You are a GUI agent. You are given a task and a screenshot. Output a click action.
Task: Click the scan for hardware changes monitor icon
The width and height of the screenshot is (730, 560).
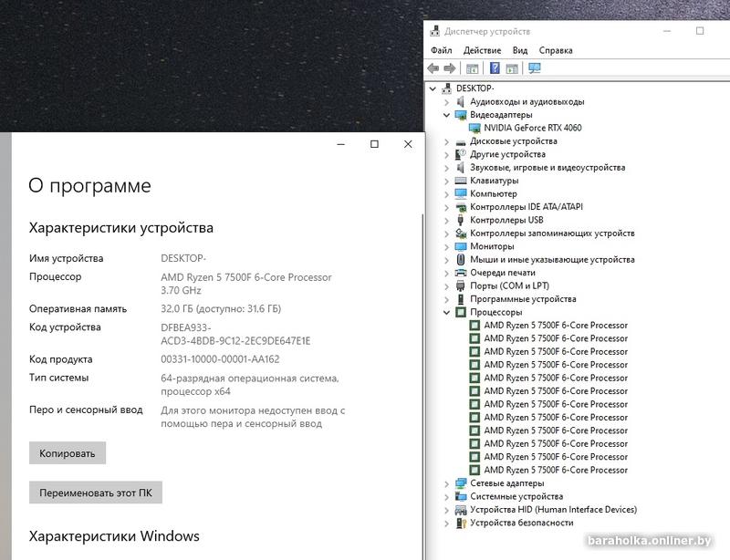535,68
